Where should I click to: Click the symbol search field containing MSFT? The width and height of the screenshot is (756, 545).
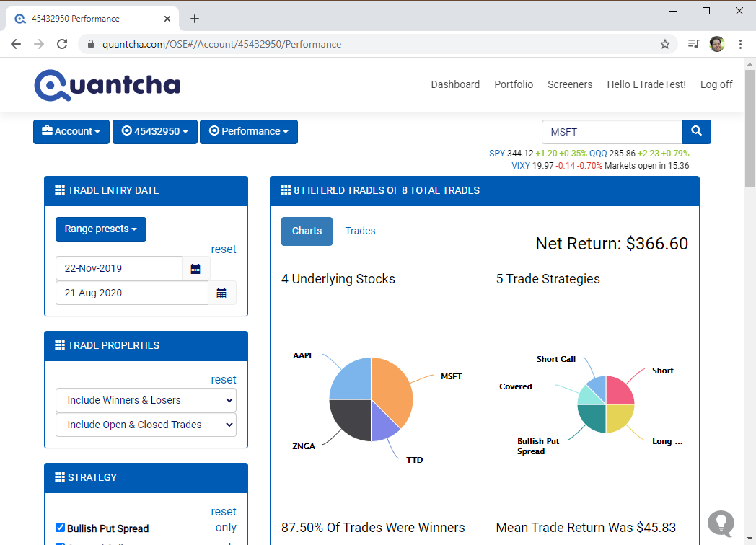612,131
